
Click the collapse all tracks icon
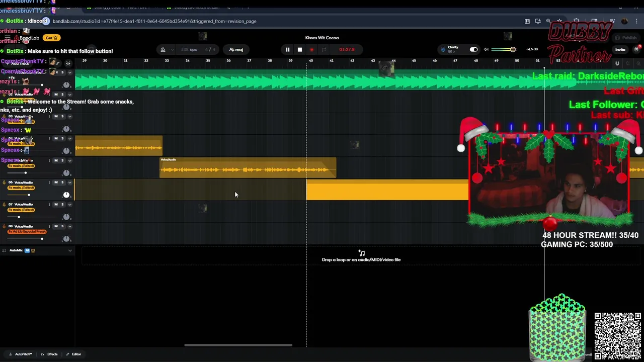point(68,63)
